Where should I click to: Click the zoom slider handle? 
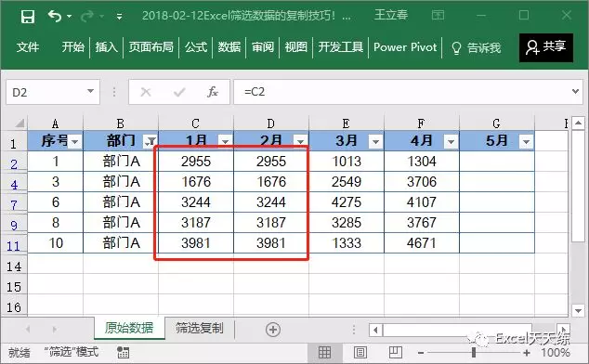click(x=474, y=352)
